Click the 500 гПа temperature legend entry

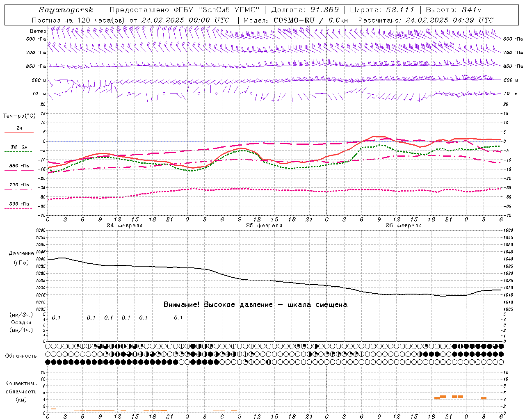tap(19, 204)
